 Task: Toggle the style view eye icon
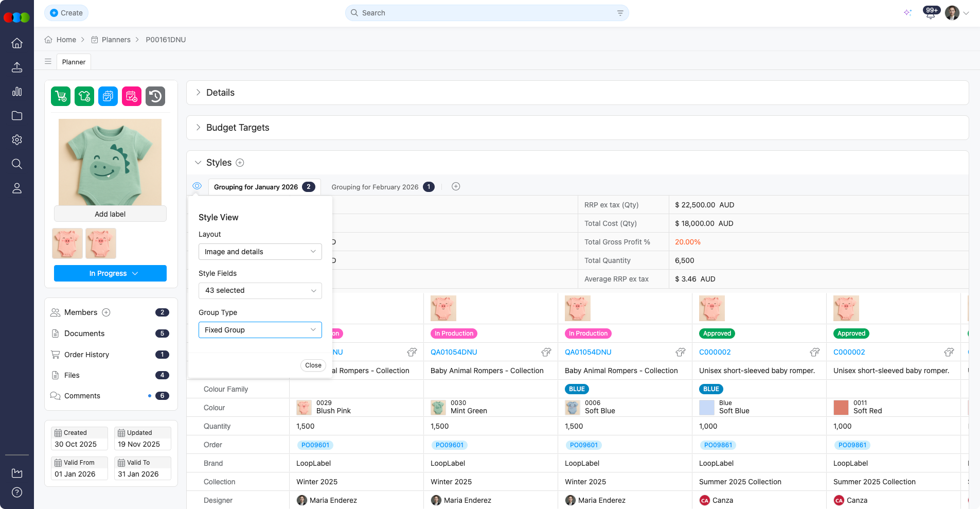click(197, 186)
